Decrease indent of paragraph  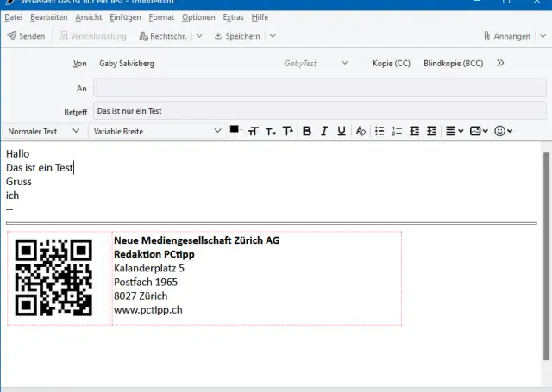coord(414,131)
